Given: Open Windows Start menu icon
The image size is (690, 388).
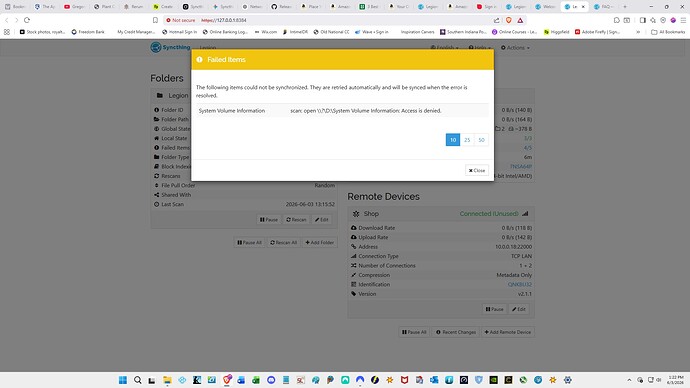Looking at the screenshot, I should coord(123,380).
